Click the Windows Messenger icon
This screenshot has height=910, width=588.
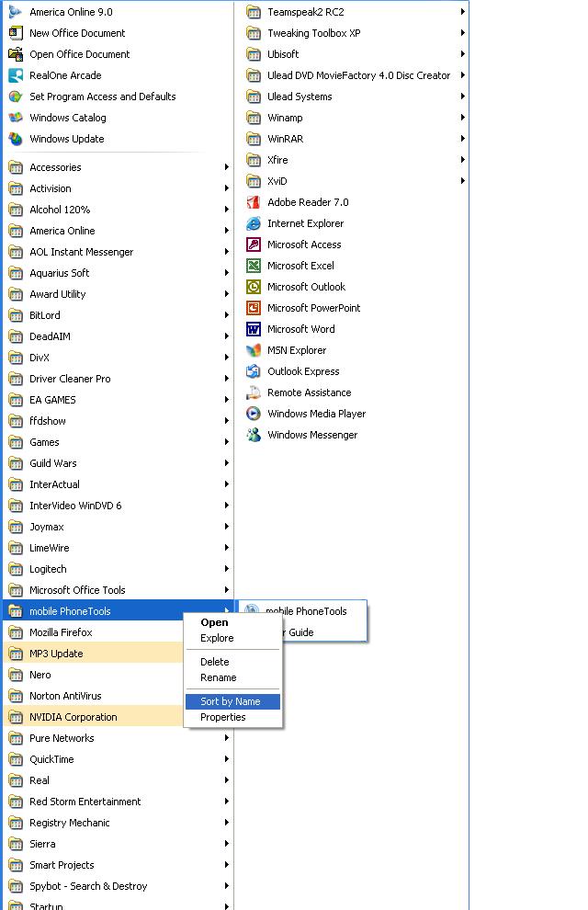coord(254,435)
